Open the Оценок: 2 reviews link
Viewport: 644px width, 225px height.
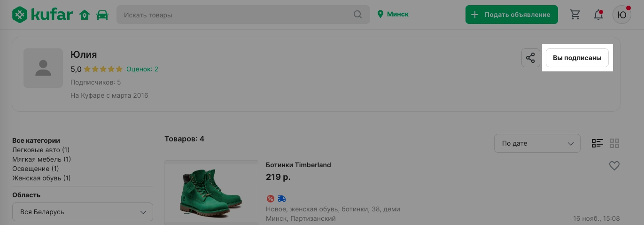[x=142, y=69]
